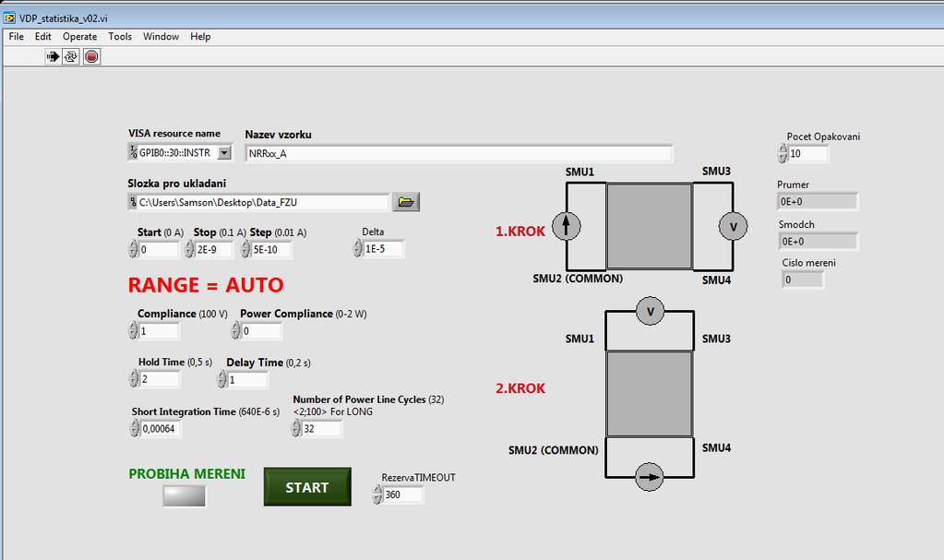Screen dimensions: 944x560
Task: Open the File menu
Action: click(x=17, y=36)
